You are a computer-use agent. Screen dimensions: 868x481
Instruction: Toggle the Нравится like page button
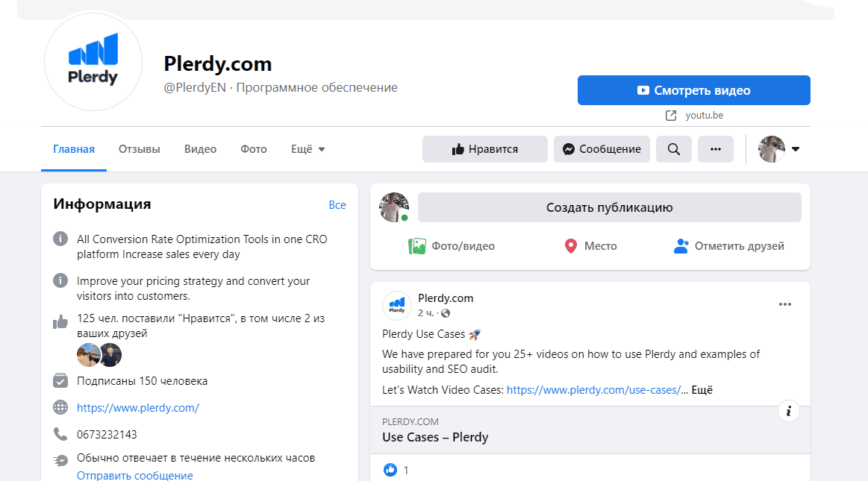point(484,149)
